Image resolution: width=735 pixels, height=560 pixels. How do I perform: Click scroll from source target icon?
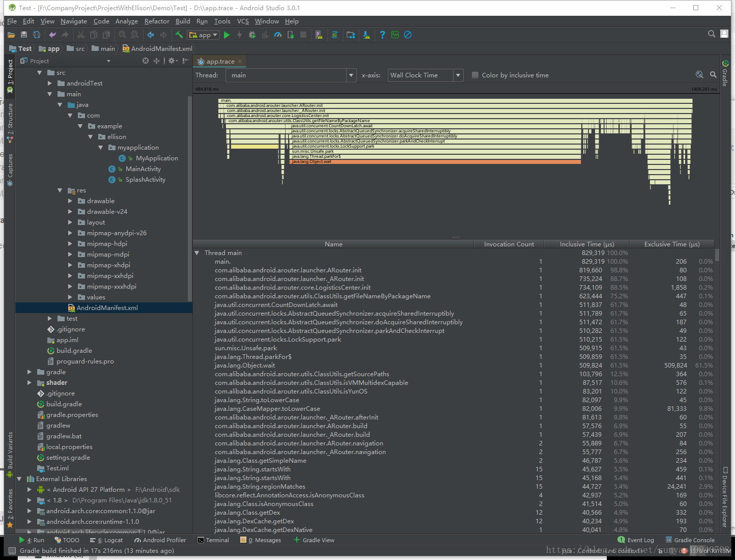tap(146, 61)
